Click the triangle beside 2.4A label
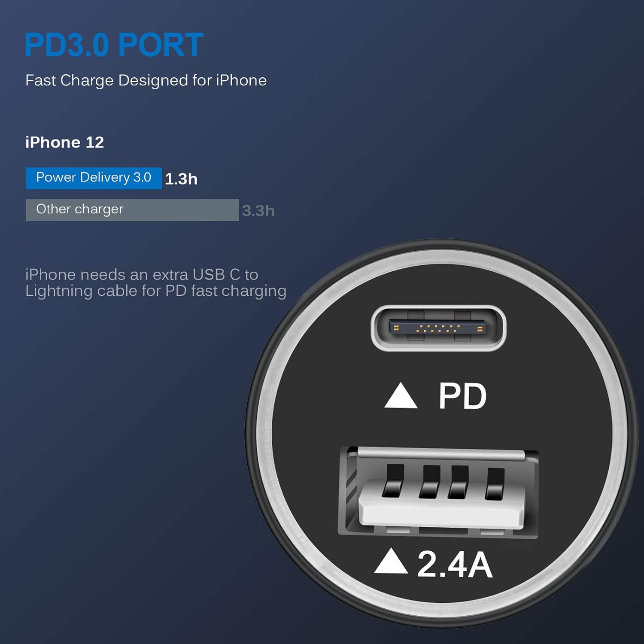This screenshot has width=644, height=644. (391, 561)
